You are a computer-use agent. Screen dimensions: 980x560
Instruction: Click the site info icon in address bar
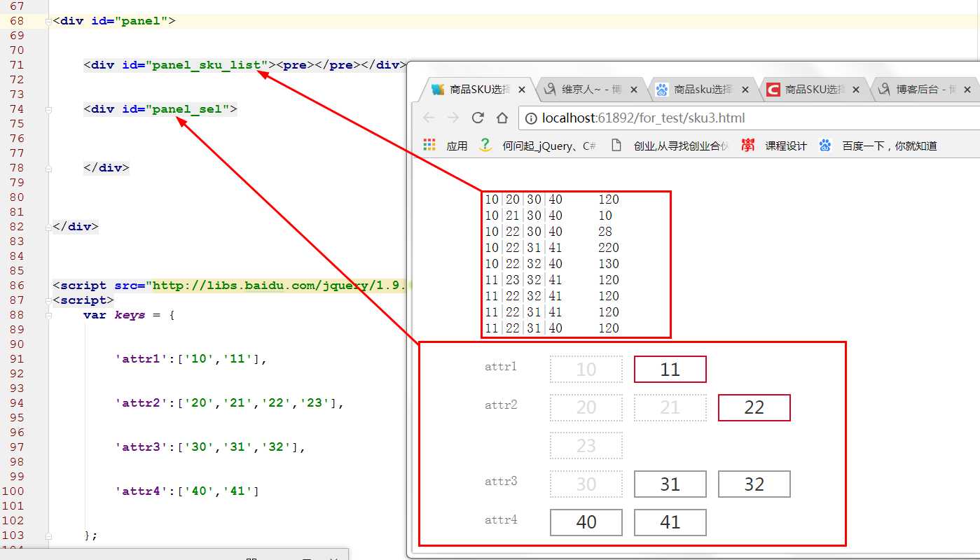531,118
